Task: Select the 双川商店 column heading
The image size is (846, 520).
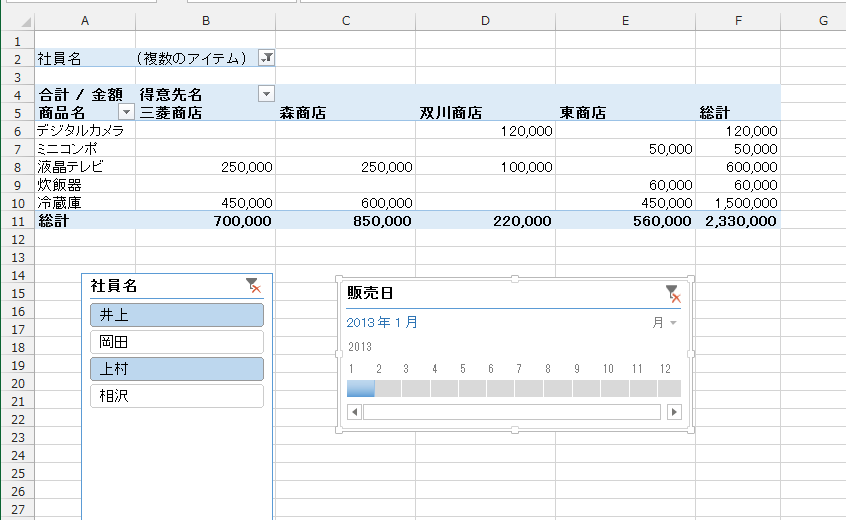Action: [486, 112]
